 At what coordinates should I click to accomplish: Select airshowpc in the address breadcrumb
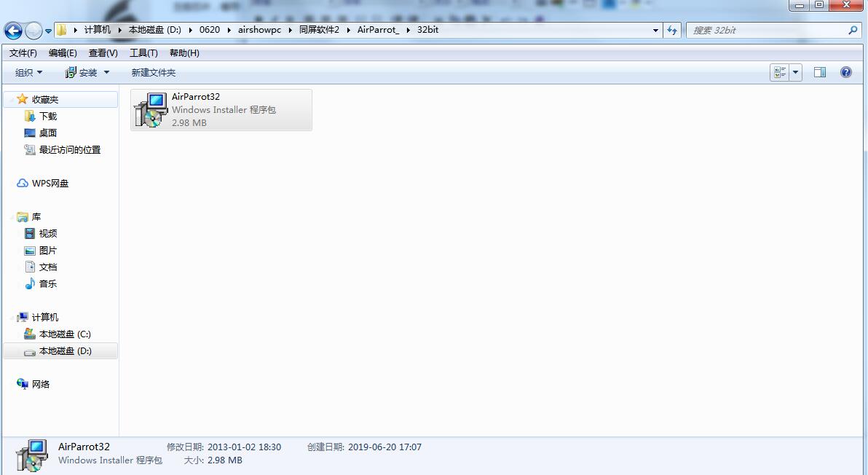point(260,30)
